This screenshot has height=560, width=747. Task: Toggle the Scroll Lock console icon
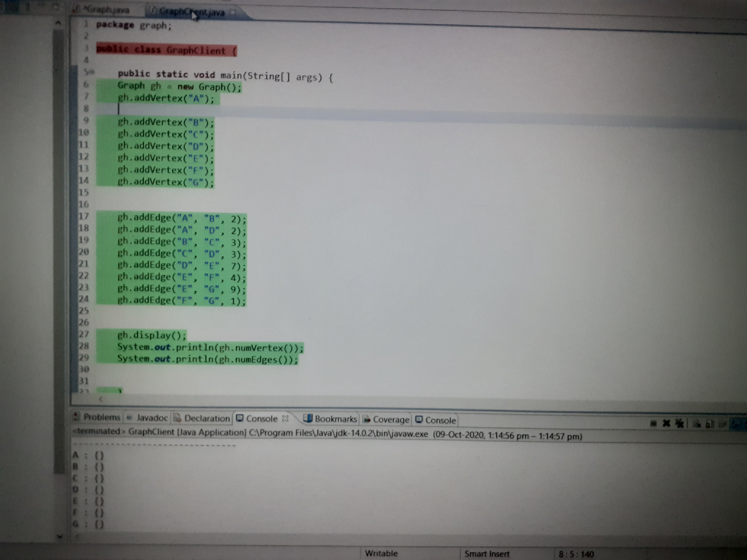(710, 424)
